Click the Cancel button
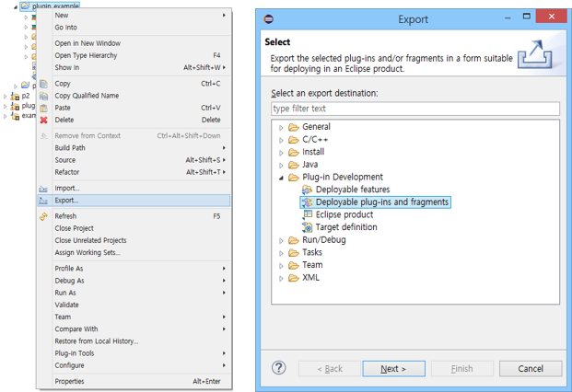The image size is (572, 392). coord(531,369)
